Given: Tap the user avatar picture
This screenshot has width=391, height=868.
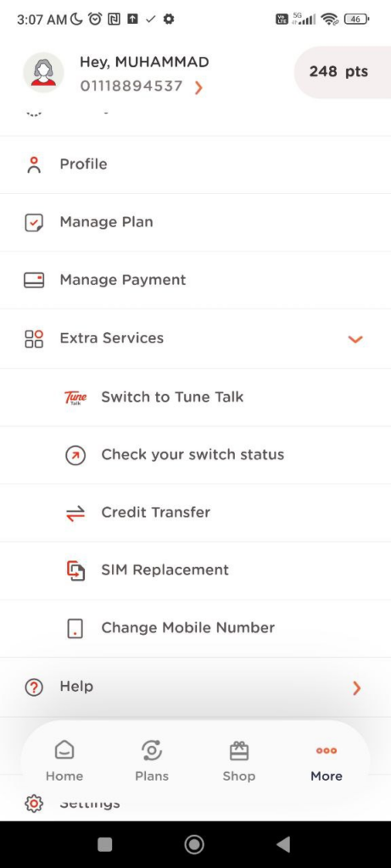Looking at the screenshot, I should [43, 73].
